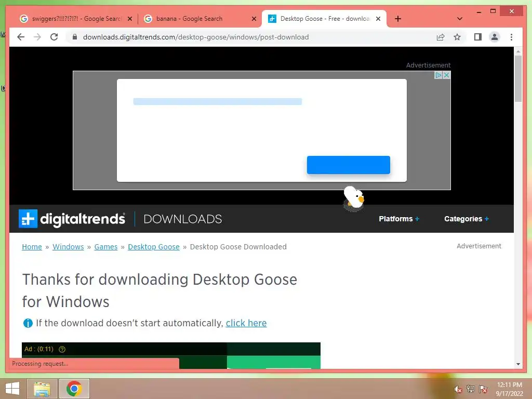This screenshot has height=399, width=532.
Task: Open the Games breadcrumb link
Action: pyautogui.click(x=106, y=247)
